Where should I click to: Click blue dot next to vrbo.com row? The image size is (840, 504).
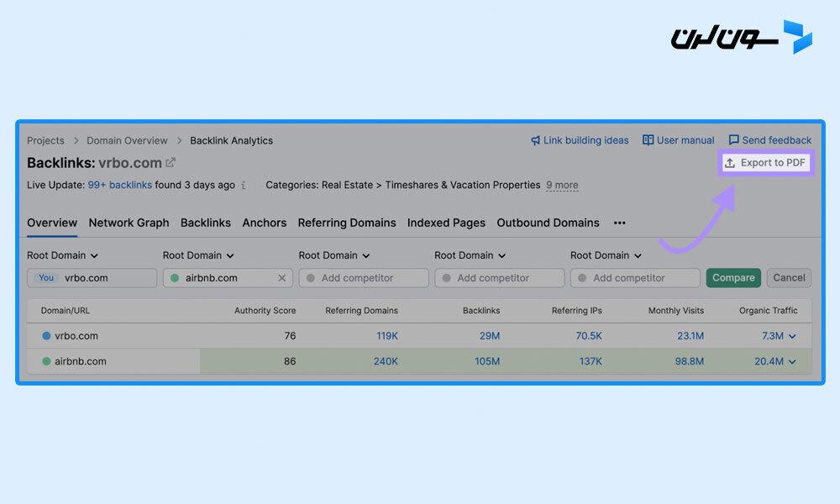click(x=46, y=336)
